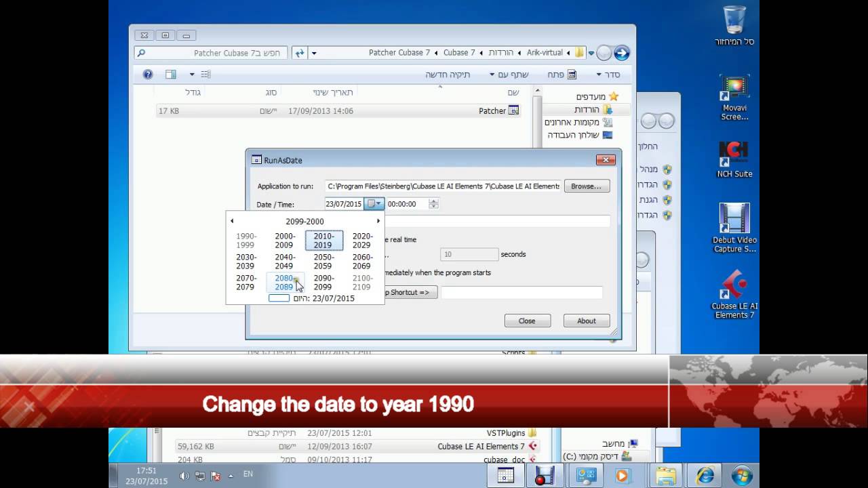Sort by the גודל (Size) column header
This screenshot has width=868, height=488.
click(x=193, y=92)
